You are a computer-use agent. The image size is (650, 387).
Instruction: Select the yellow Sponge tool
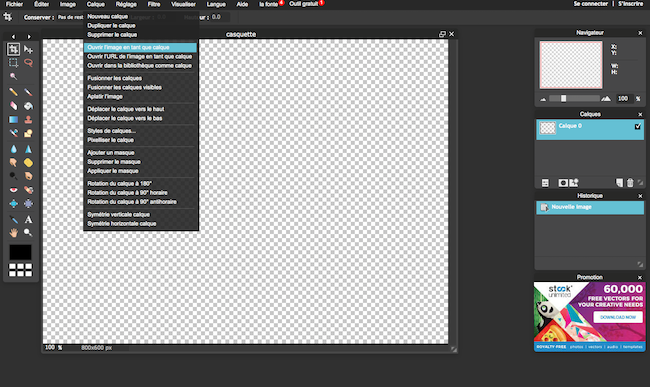[x=28, y=162]
